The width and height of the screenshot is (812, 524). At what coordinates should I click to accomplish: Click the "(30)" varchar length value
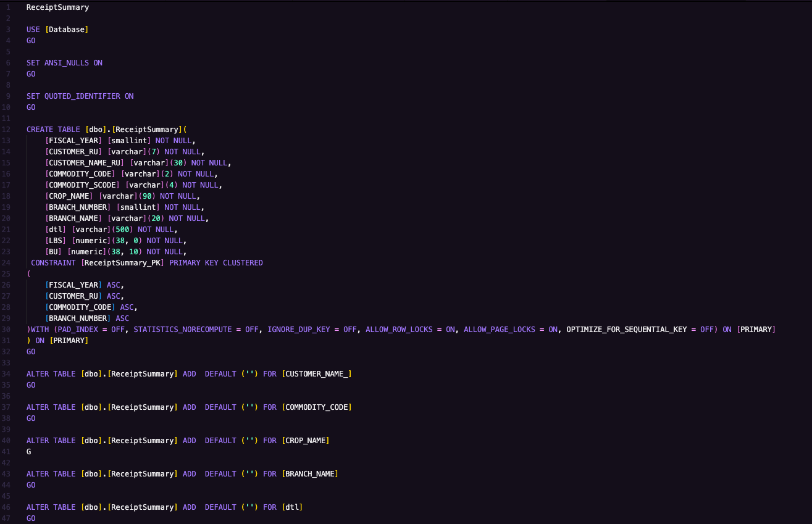(x=178, y=163)
